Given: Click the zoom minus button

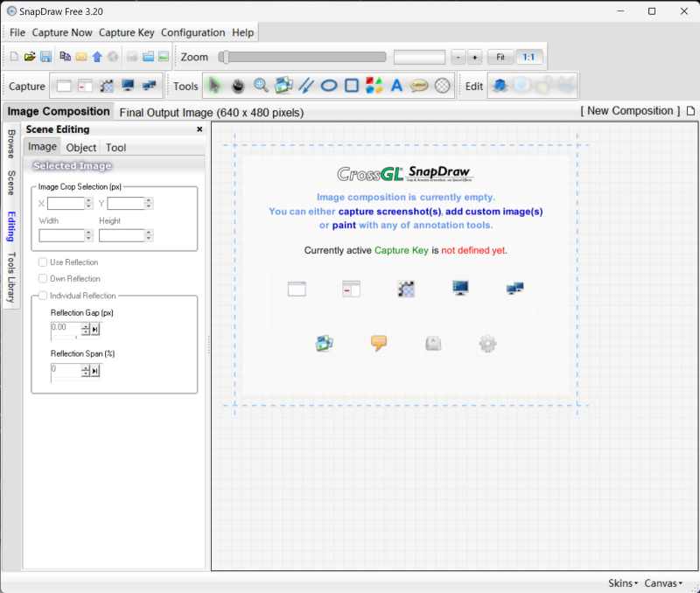Looking at the screenshot, I should tap(458, 57).
